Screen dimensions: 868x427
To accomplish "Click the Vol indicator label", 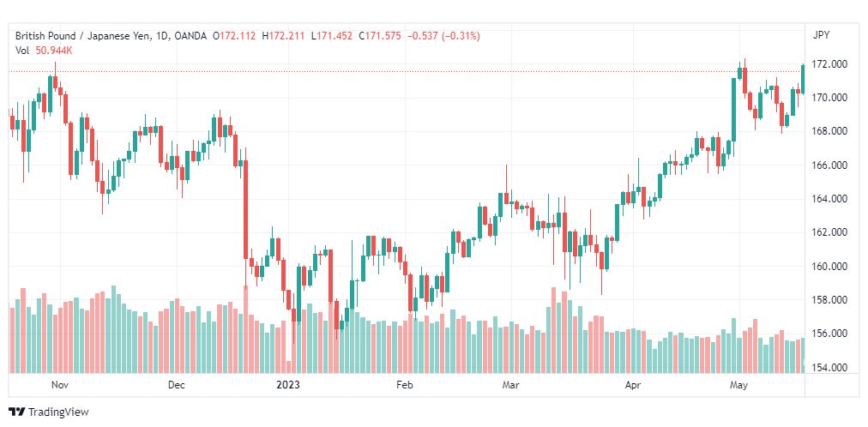I will [22, 51].
